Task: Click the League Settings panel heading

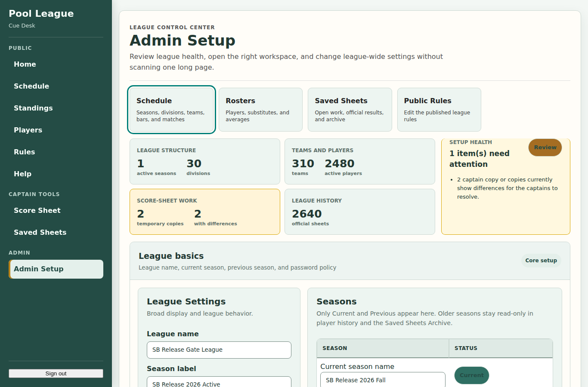Action: click(x=186, y=301)
